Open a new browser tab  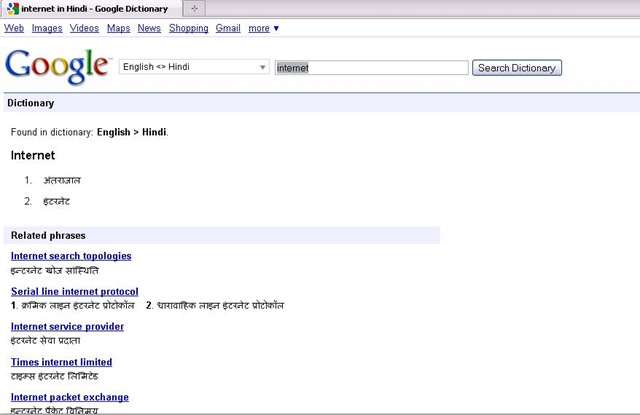pos(193,8)
